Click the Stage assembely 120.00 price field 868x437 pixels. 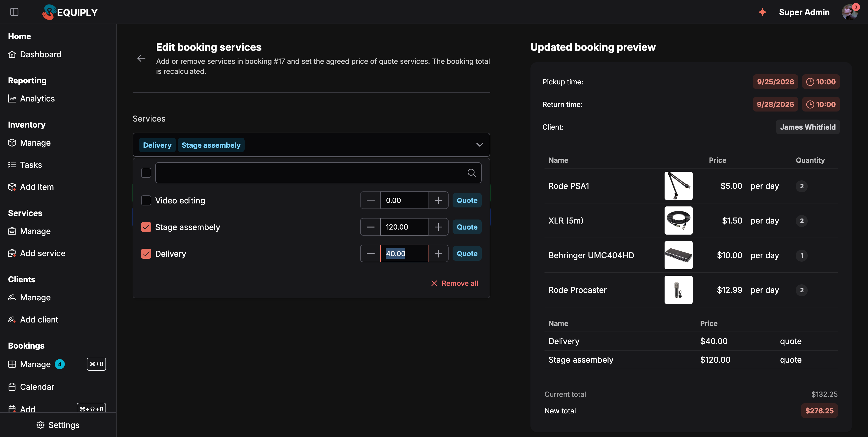(x=404, y=227)
